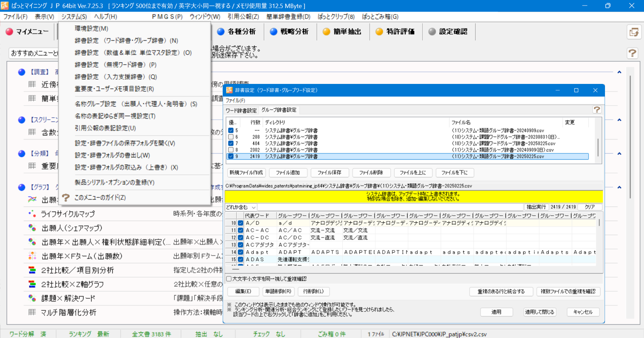Toggle checkbox for file priority 9
Viewport: 644px width, 338px height.
pyautogui.click(x=231, y=156)
